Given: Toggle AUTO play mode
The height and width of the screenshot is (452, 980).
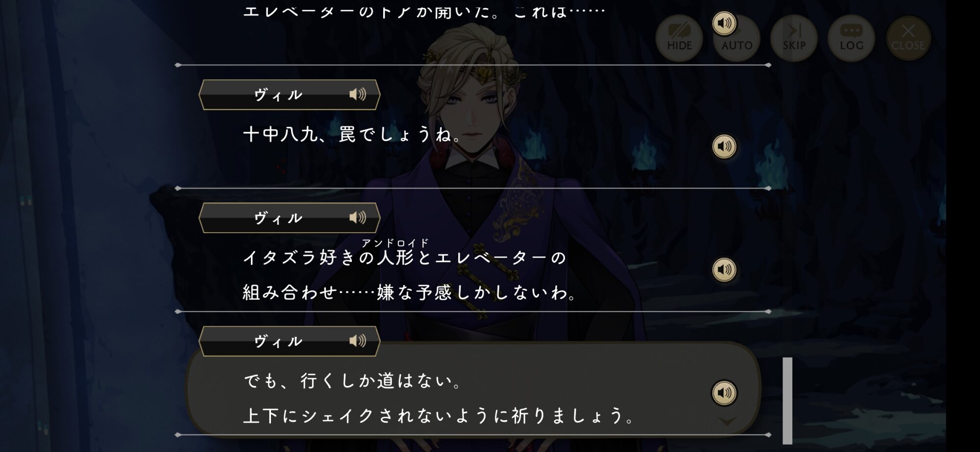Looking at the screenshot, I should point(736,38).
